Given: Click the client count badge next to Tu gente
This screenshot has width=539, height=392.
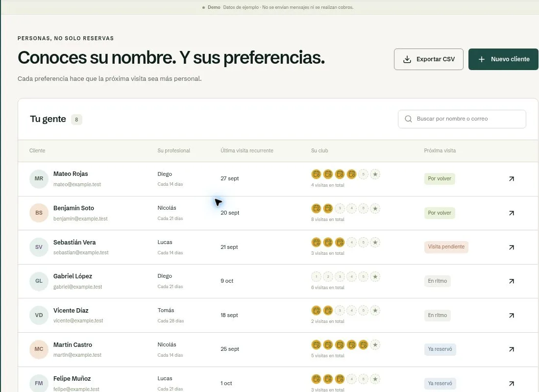Looking at the screenshot, I should pos(76,120).
